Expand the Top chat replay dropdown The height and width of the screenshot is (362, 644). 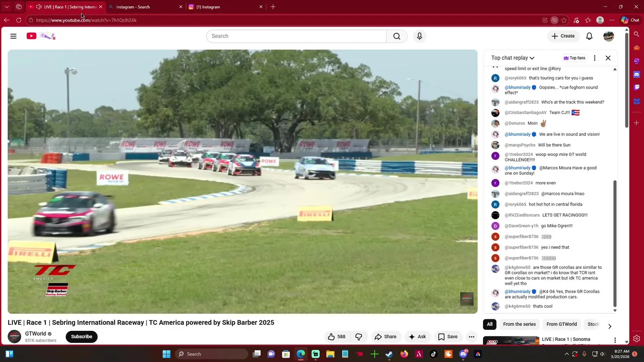click(x=513, y=58)
